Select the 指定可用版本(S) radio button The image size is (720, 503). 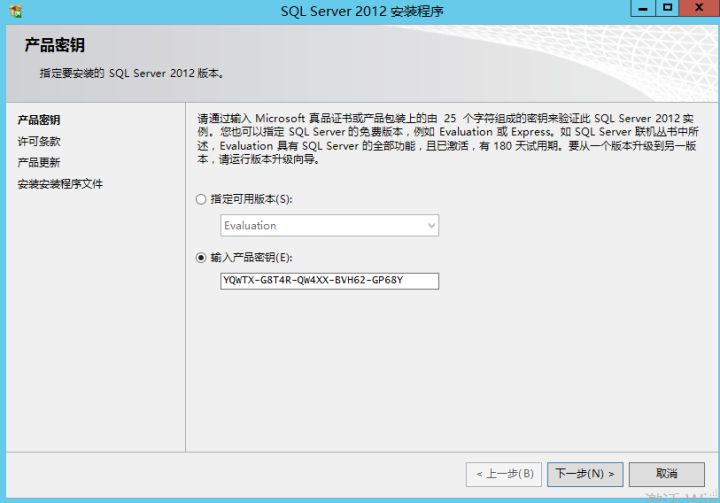coord(201,199)
